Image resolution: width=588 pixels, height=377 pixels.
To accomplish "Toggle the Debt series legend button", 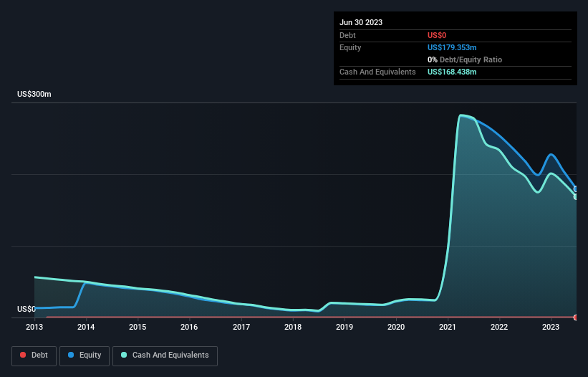I will click(x=34, y=355).
